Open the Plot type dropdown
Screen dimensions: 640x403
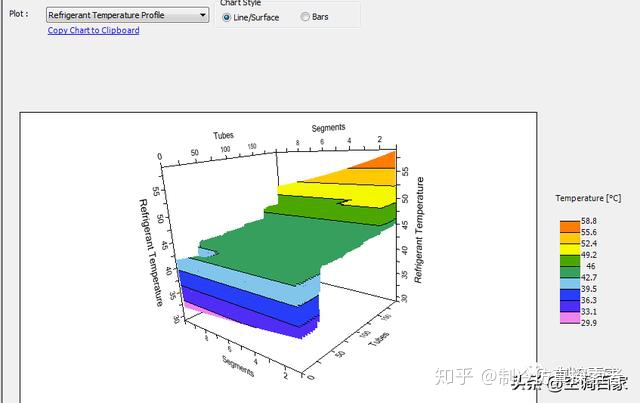pos(127,15)
